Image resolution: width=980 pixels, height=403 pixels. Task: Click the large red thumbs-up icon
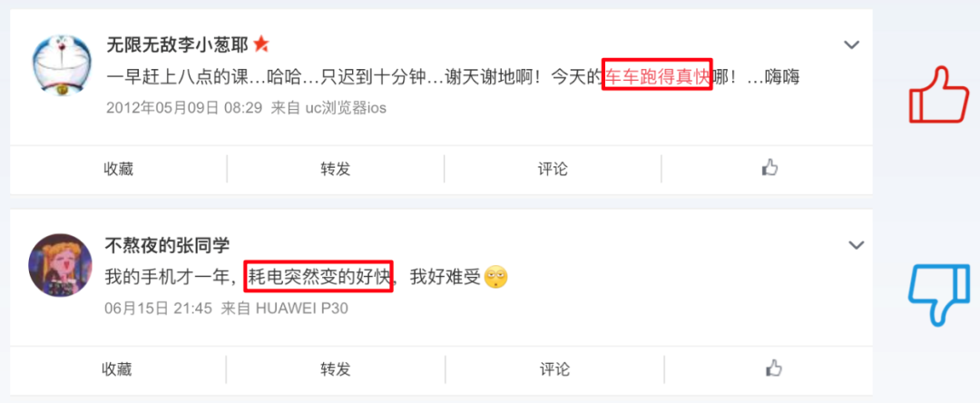click(x=938, y=95)
